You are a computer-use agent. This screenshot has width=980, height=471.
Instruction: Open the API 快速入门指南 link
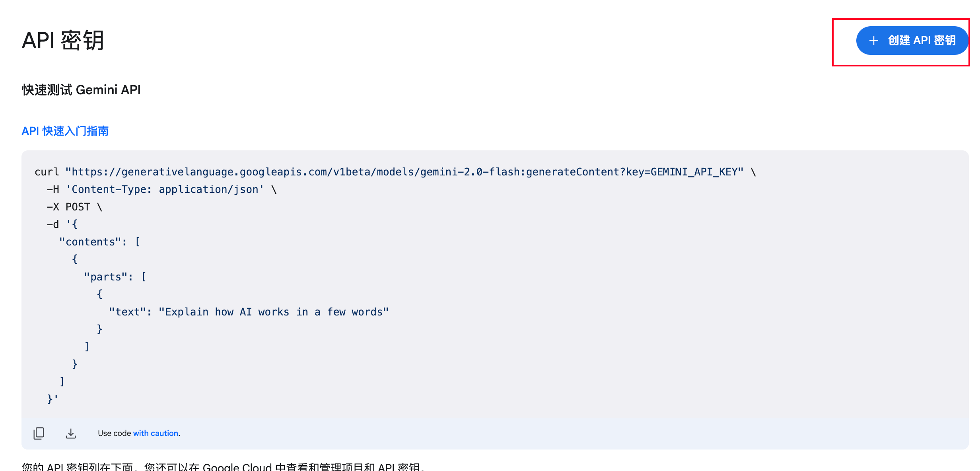(x=65, y=131)
